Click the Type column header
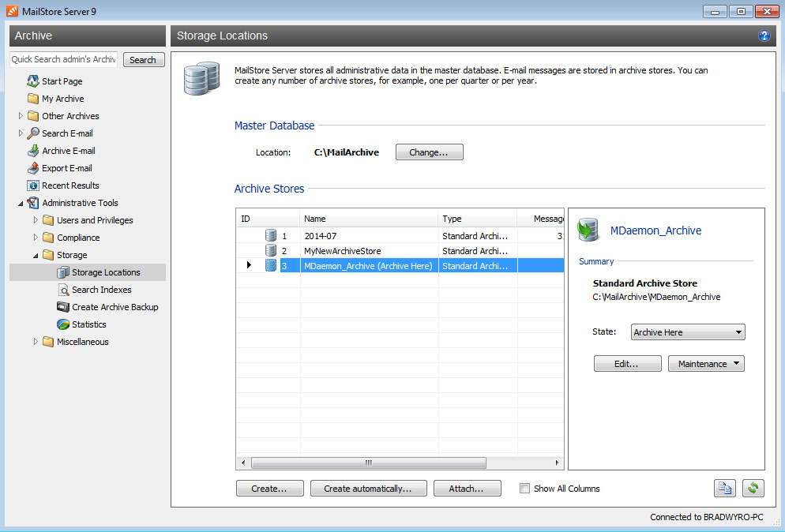Screen dimensions: 785x532 point(476,219)
